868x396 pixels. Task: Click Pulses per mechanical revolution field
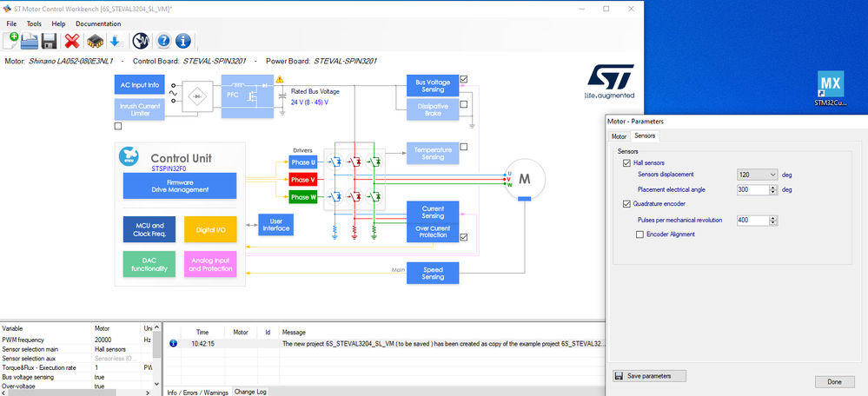(x=753, y=220)
